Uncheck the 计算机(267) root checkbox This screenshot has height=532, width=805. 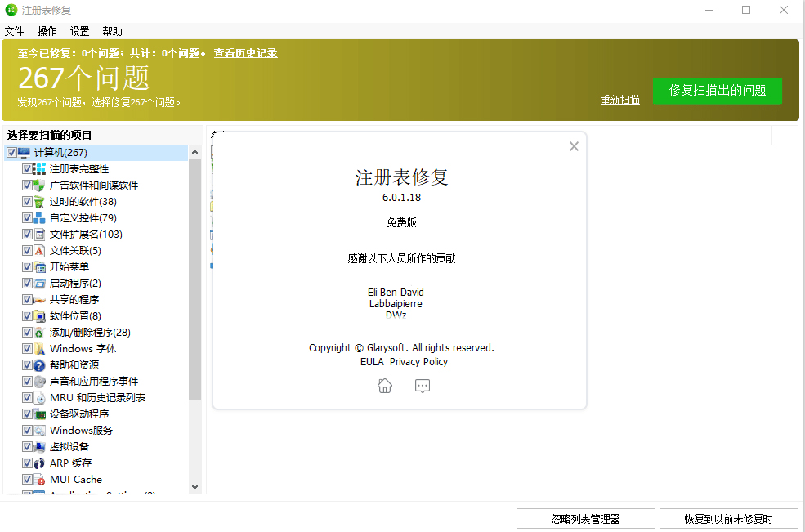coord(11,153)
